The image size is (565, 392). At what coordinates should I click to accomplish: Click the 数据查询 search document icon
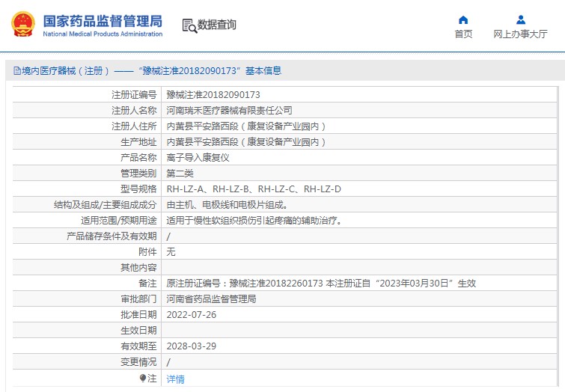pos(189,25)
